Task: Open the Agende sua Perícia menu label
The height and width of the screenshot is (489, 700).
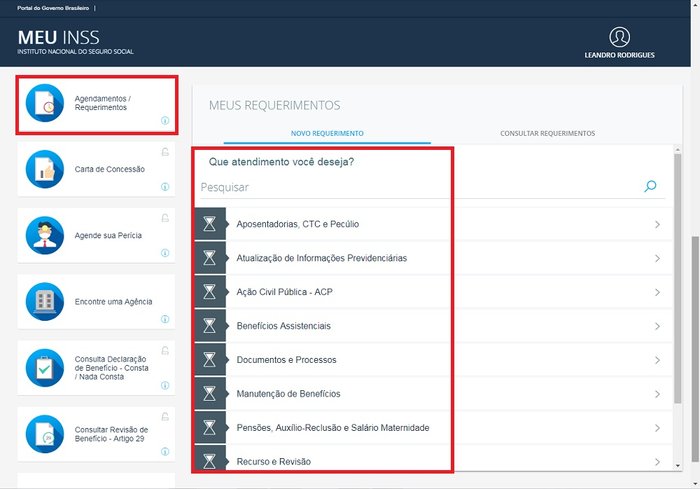Action: pyautogui.click(x=108, y=235)
